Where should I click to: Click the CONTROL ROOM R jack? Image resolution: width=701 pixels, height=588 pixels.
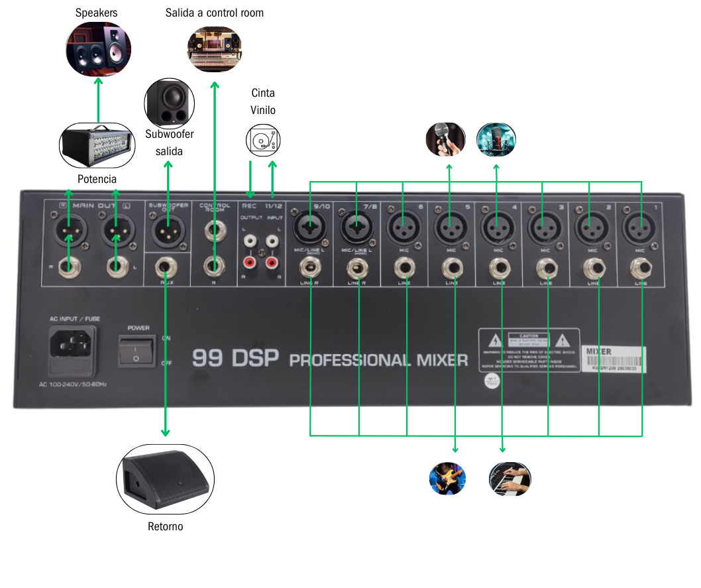pyautogui.click(x=215, y=267)
